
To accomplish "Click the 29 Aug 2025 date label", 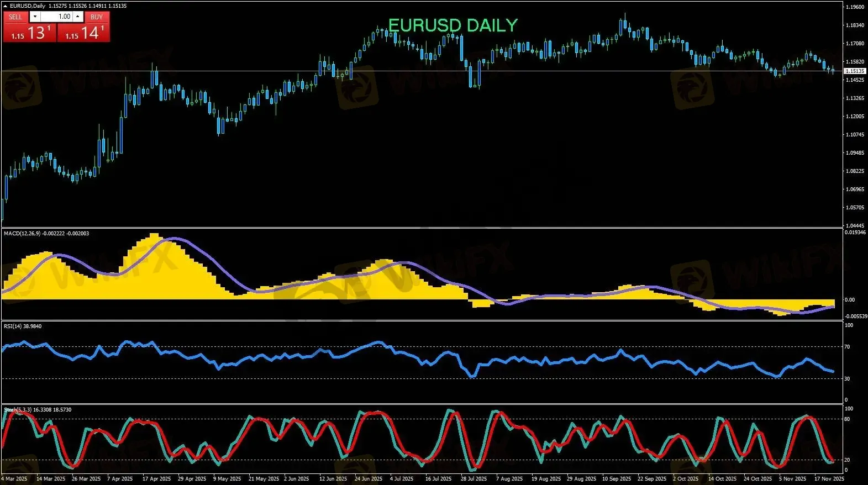I will [581, 479].
